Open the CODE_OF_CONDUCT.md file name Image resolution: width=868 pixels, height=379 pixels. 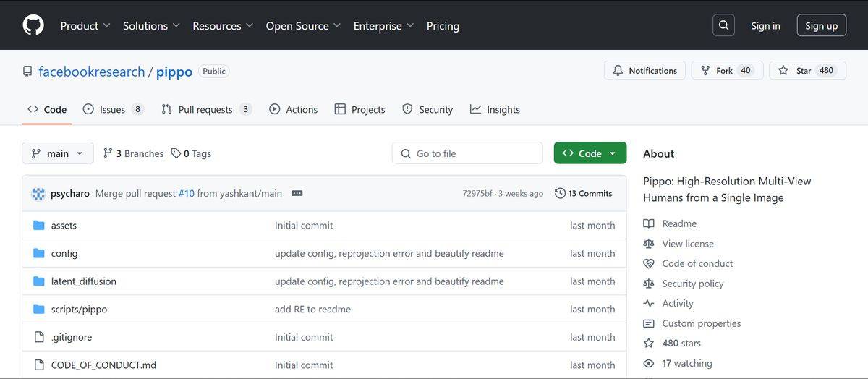(x=103, y=365)
